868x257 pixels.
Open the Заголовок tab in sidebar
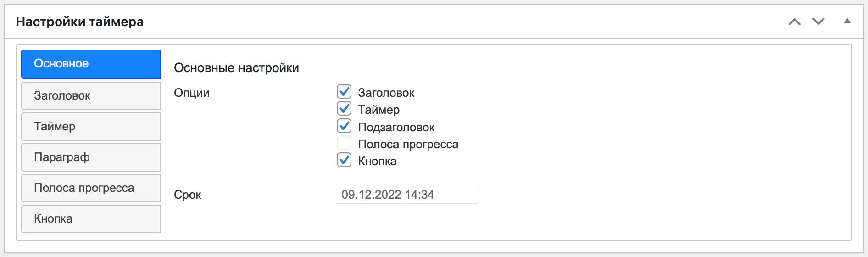91,95
